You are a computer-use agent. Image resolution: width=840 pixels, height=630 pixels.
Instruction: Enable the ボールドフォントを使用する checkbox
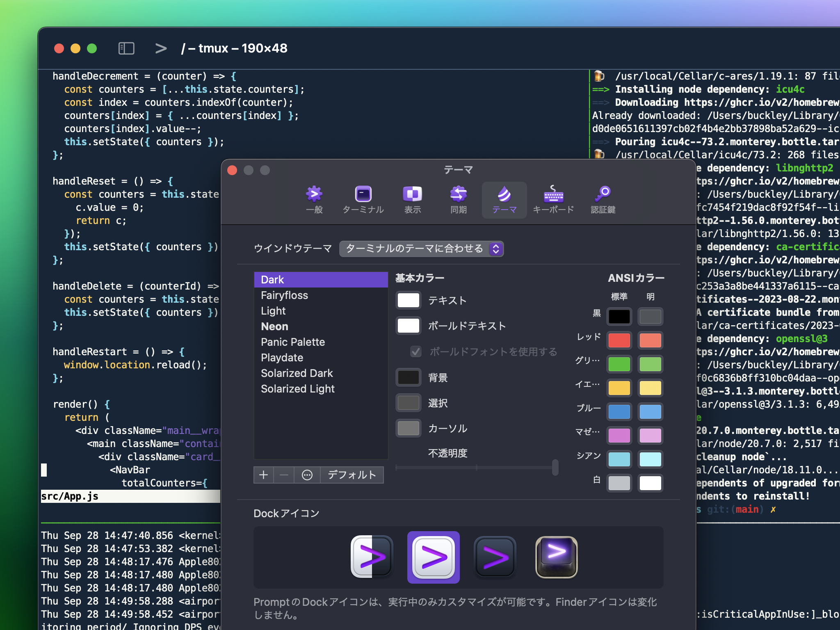(x=415, y=352)
